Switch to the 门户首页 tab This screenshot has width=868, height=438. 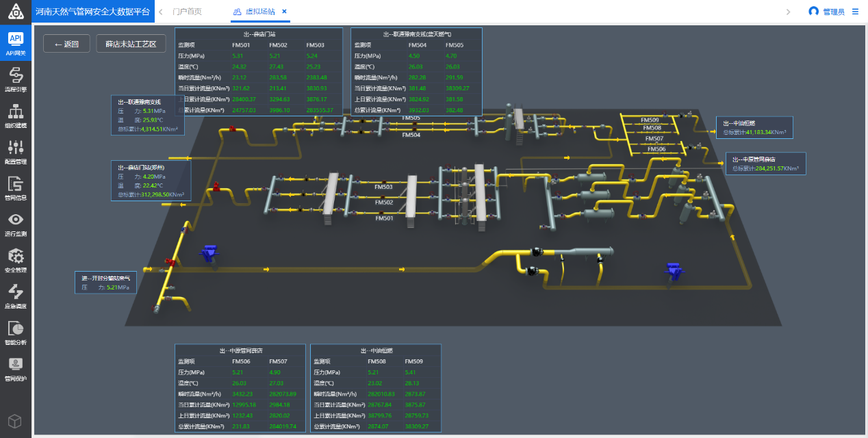[187, 12]
